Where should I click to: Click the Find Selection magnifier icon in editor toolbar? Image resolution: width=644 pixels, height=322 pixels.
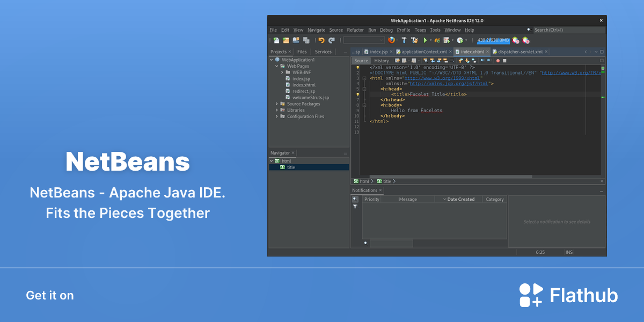(426, 61)
